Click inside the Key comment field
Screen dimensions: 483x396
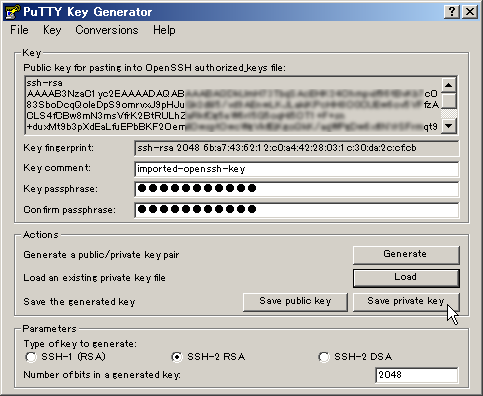[297, 169]
